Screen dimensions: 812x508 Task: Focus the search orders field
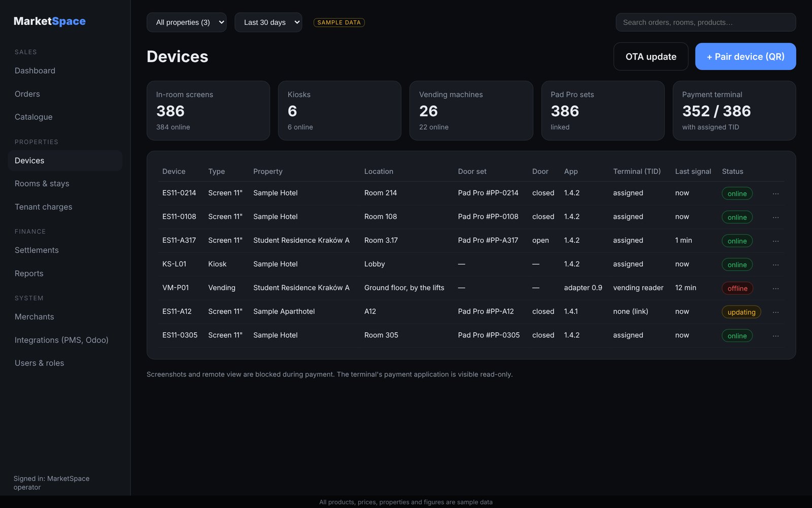705,22
